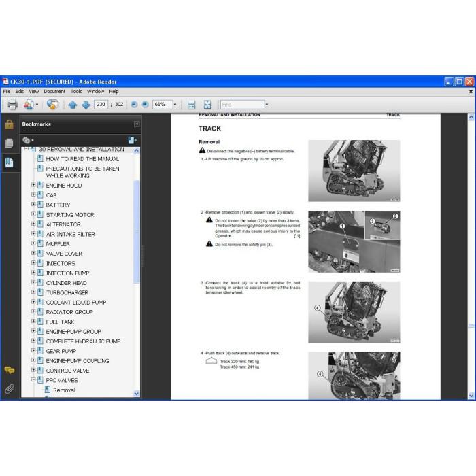Viewport: 476px width, 476px height.
Task: Expand the CONTROL VALVE bookmark node
Action: pyautogui.click(x=33, y=370)
